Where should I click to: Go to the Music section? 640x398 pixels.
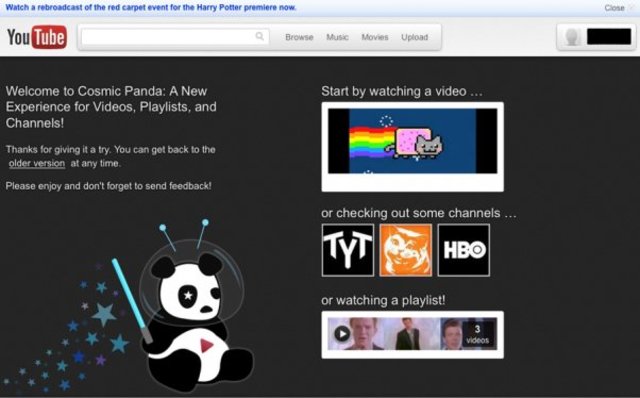click(x=337, y=37)
